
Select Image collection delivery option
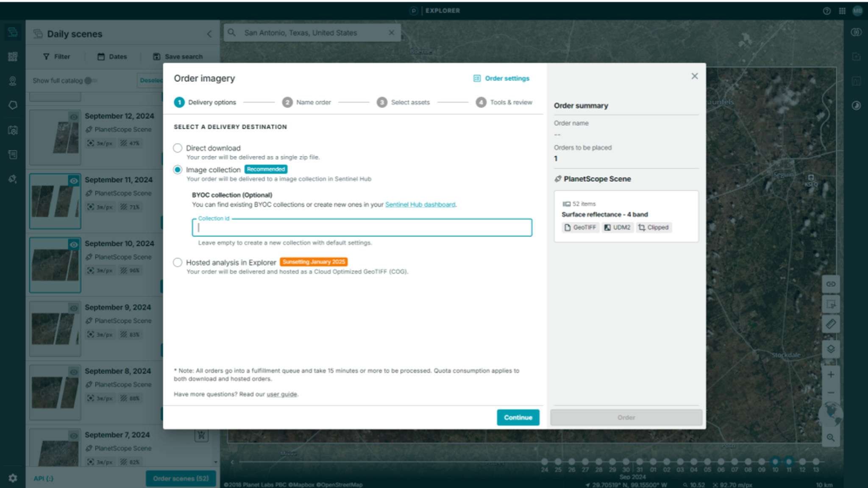[x=178, y=169]
